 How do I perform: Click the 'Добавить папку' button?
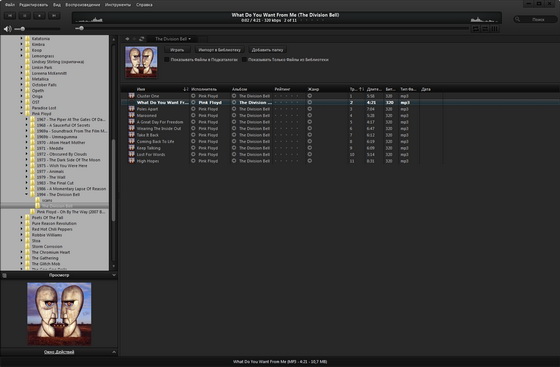point(268,50)
